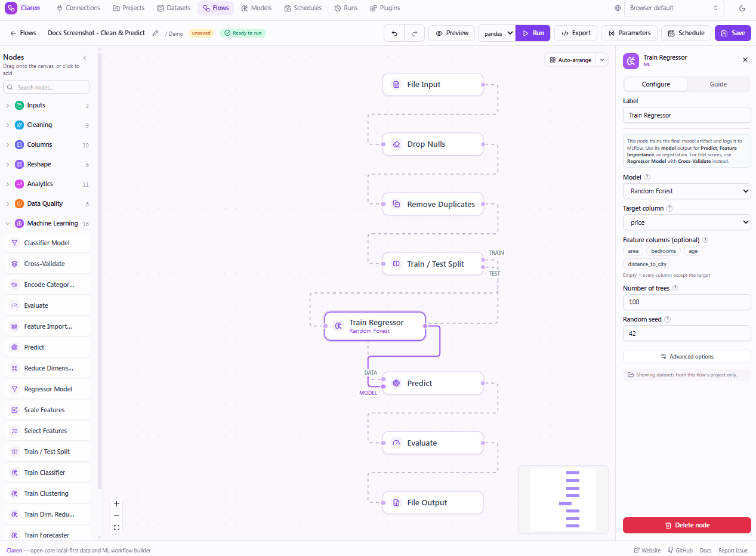This screenshot has height=556, width=756.
Task: Fit view with fullscreen icon
Action: 116,527
